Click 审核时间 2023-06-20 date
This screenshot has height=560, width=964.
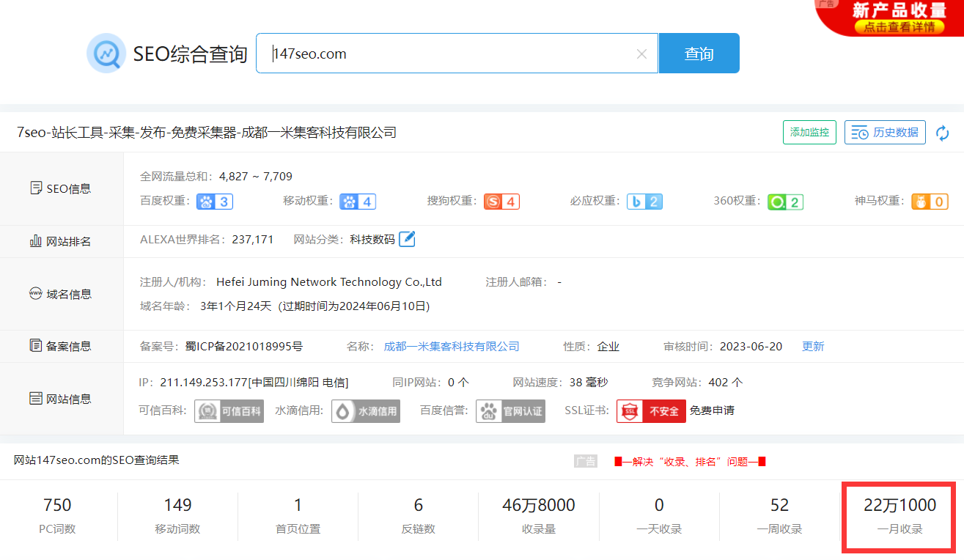(751, 347)
